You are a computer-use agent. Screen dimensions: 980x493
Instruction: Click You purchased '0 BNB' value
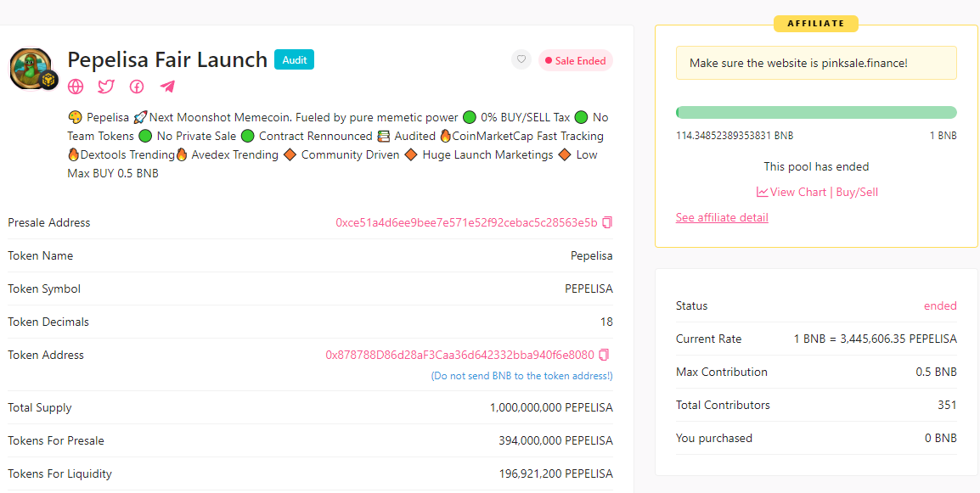941,438
